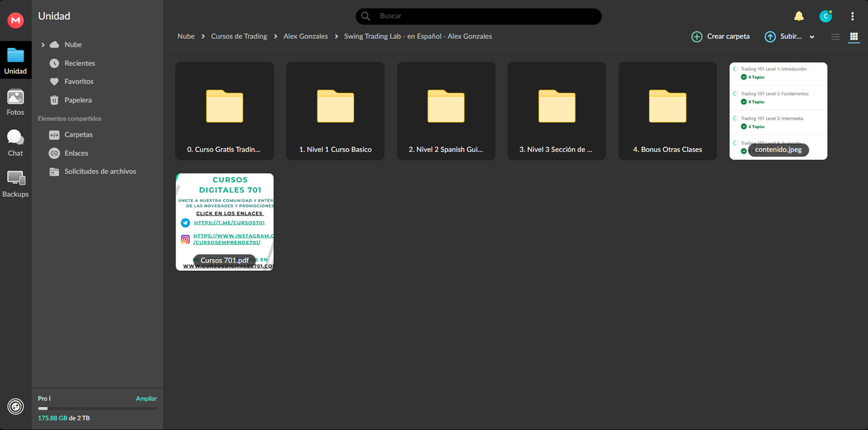Image resolution: width=868 pixels, height=430 pixels.
Task: Open the Backups section
Action: (16, 184)
